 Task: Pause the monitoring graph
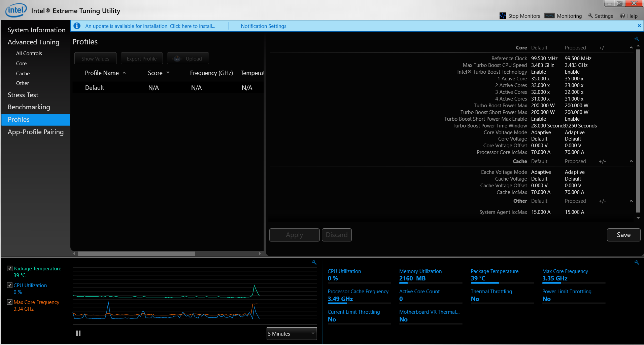78,333
